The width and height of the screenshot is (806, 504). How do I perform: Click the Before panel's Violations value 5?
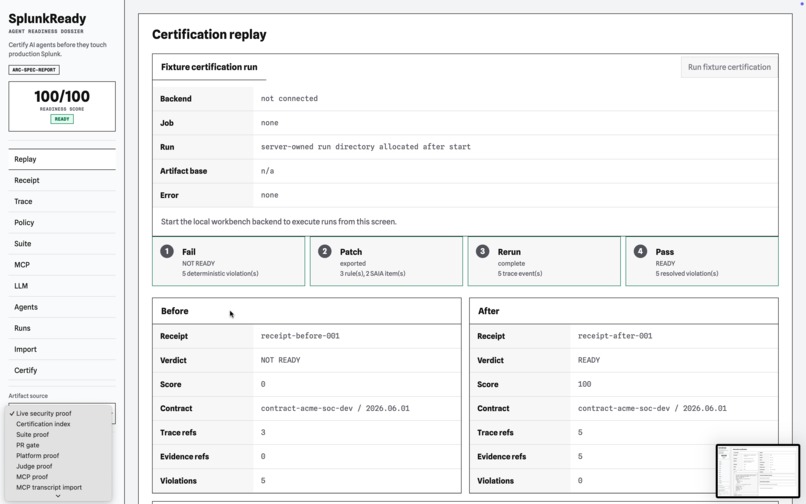tap(263, 481)
